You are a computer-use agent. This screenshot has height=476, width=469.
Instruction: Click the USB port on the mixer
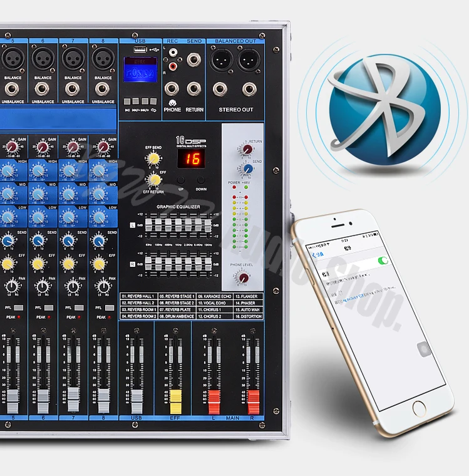(140, 49)
